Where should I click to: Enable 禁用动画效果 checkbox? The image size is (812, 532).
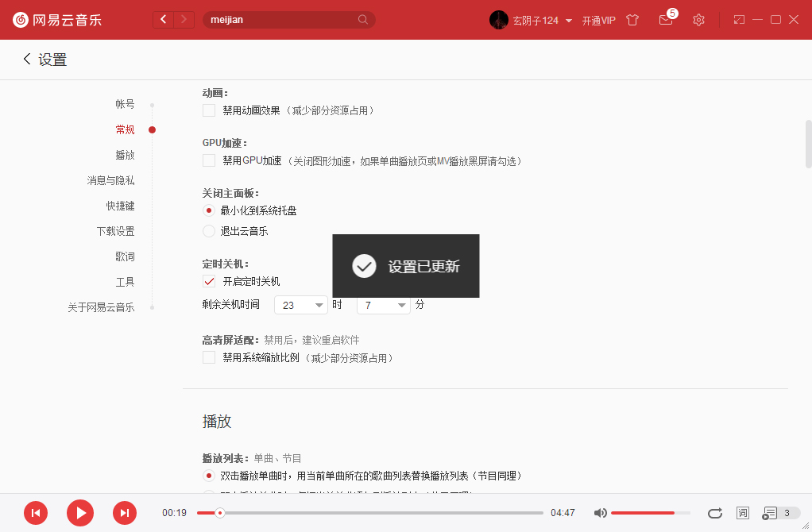(x=209, y=111)
